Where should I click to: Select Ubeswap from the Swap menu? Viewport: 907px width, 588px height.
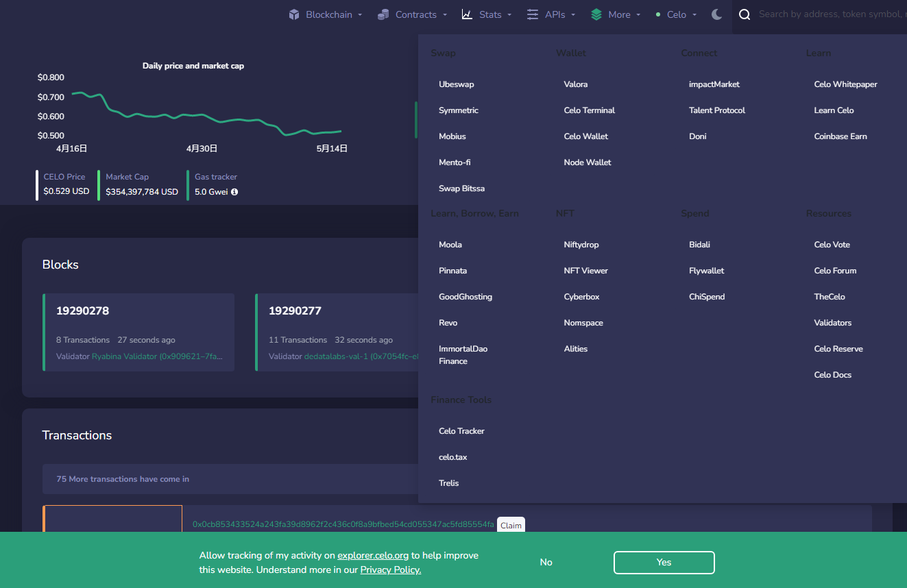pyautogui.click(x=457, y=84)
